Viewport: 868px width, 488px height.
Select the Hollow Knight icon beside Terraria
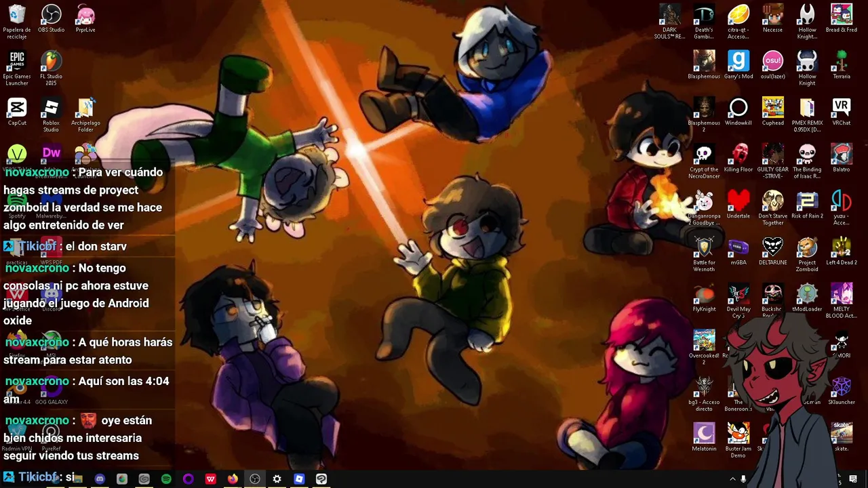[x=807, y=68]
